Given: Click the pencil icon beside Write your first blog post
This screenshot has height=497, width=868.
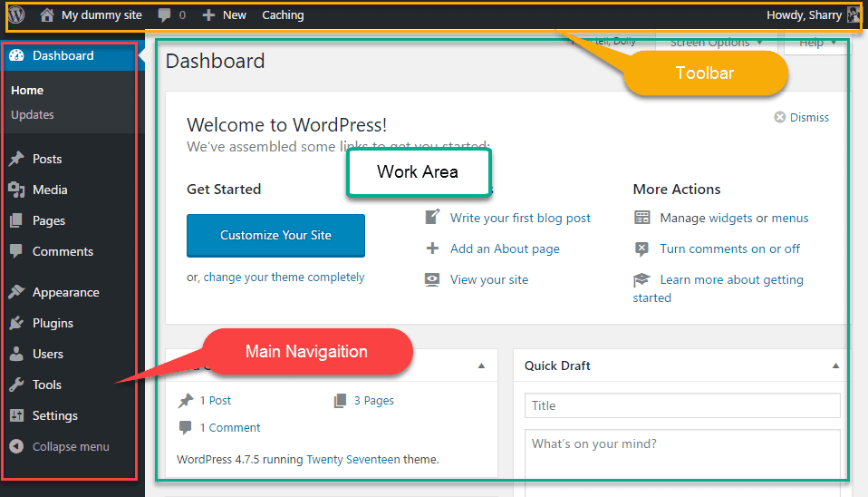Looking at the screenshot, I should tap(432, 217).
